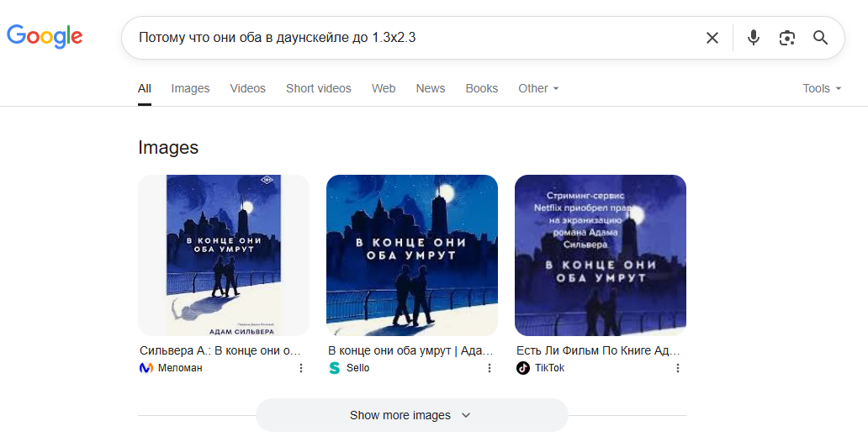Image resolution: width=868 pixels, height=447 pixels.
Task: Open the Меломан book cover thumbnail
Action: [224, 255]
